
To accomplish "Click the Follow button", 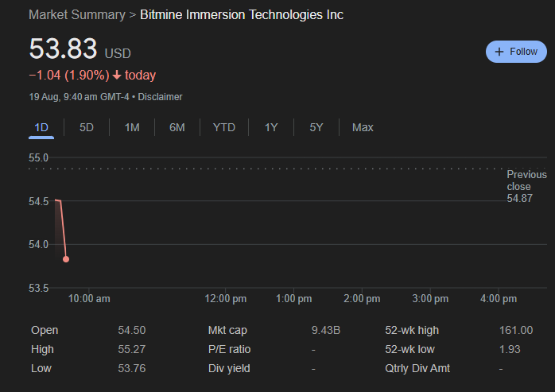I will pos(516,52).
